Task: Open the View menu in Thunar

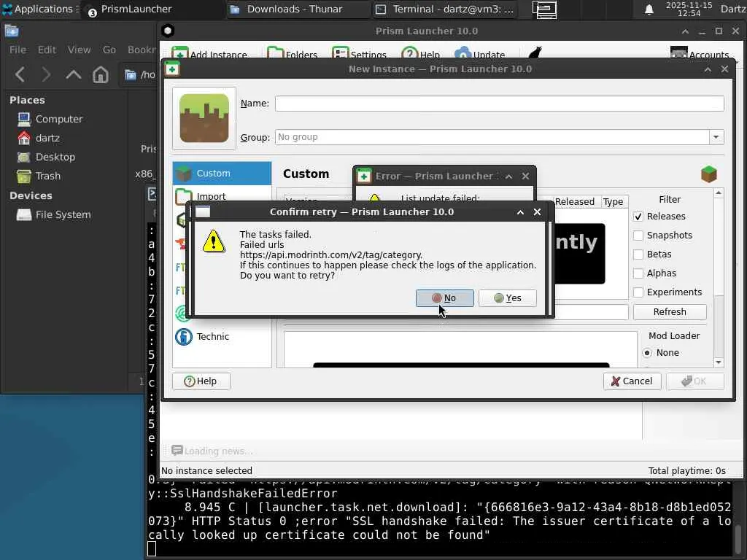Action: point(79,50)
